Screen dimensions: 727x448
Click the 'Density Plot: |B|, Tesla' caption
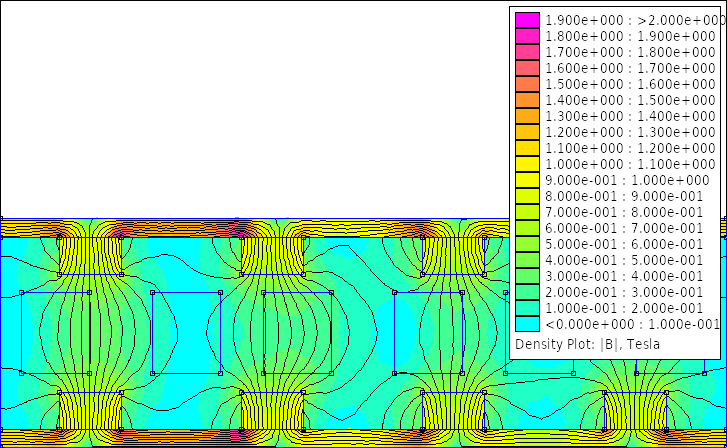pos(587,345)
